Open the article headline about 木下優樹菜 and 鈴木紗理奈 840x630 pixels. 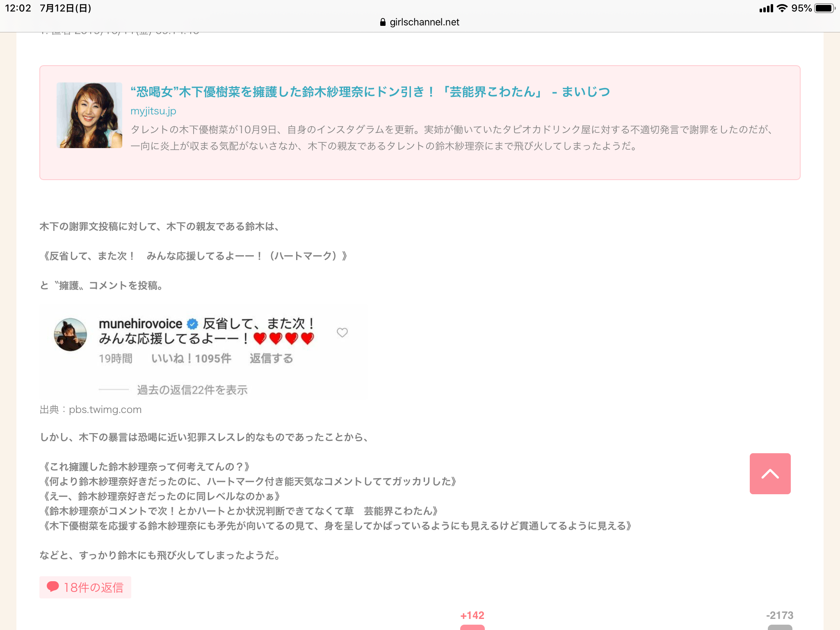tap(370, 91)
